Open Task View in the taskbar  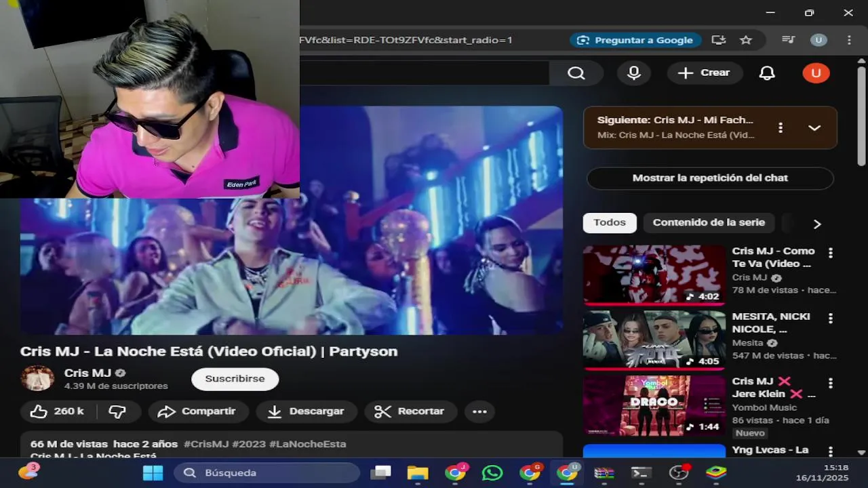[381, 472]
